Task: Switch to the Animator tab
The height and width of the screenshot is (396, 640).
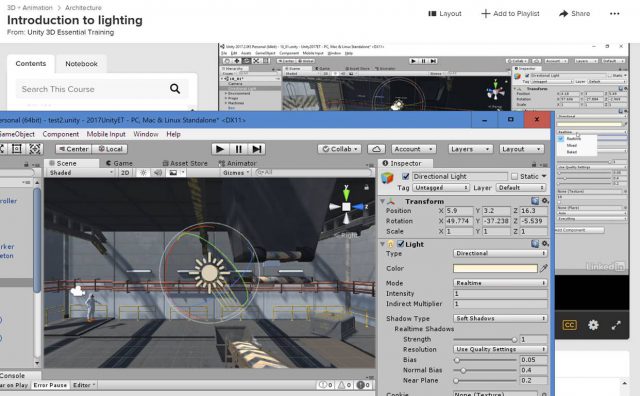Action: click(x=237, y=163)
